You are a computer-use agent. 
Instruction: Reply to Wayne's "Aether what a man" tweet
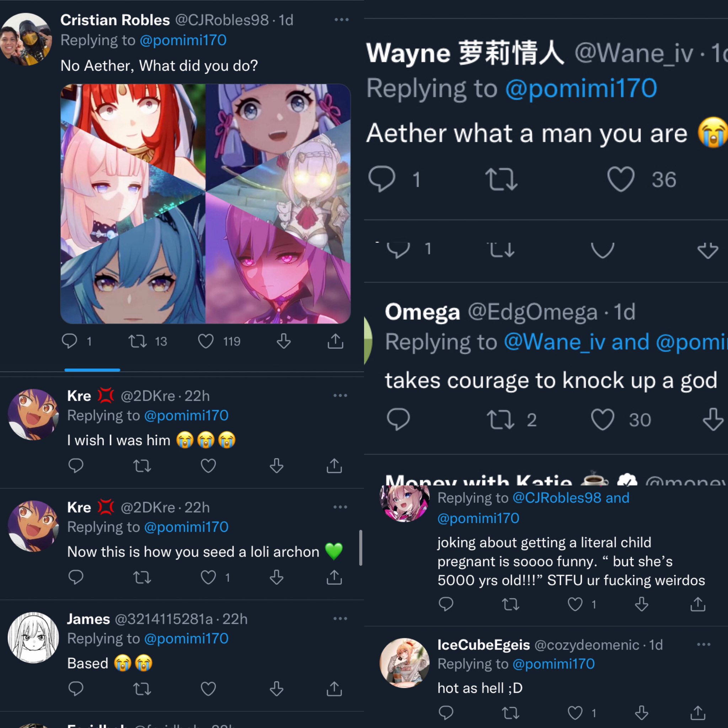pyautogui.click(x=382, y=179)
